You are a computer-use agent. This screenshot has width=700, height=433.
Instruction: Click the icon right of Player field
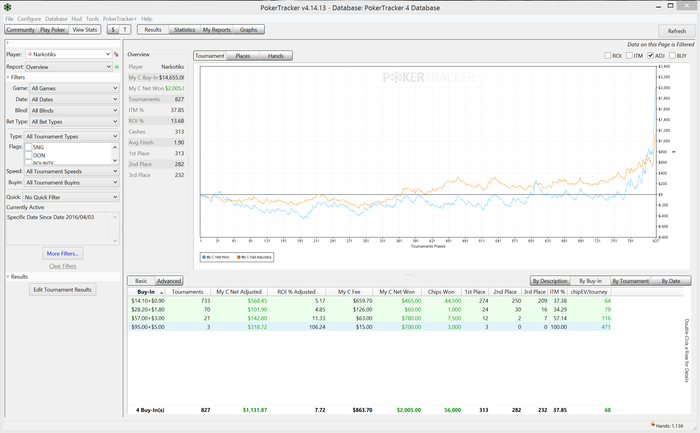(x=116, y=54)
